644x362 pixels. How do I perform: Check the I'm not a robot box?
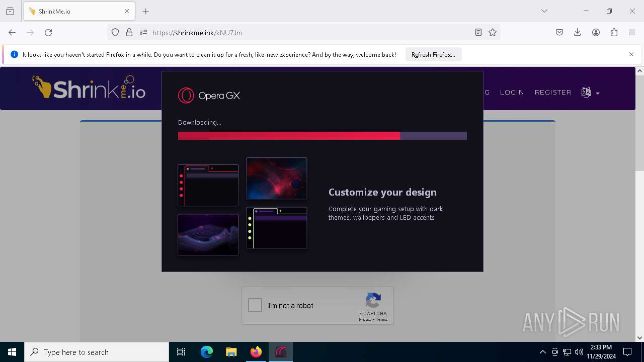255,305
